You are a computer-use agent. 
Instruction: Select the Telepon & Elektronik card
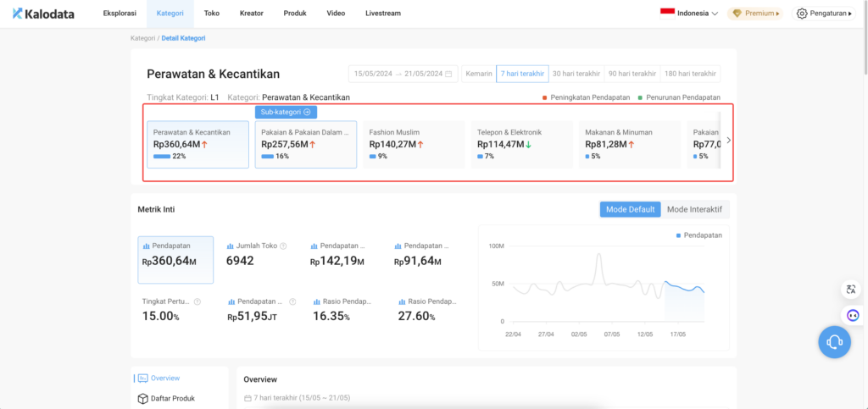(x=522, y=144)
